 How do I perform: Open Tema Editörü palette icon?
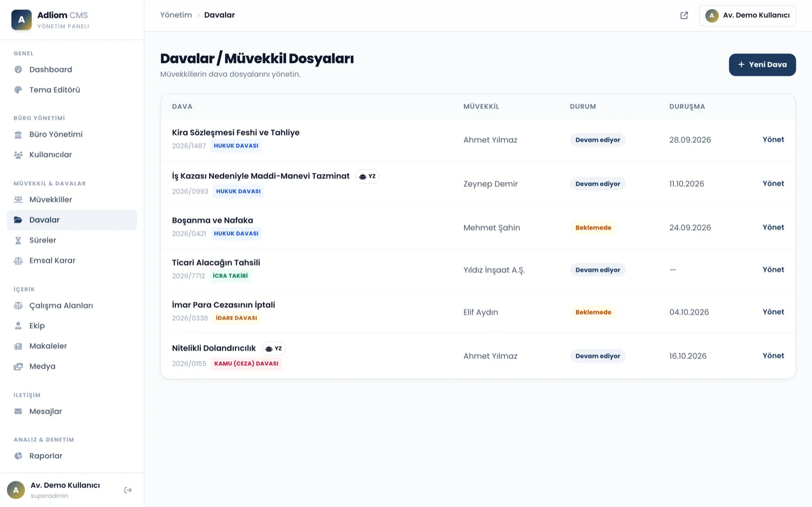(18, 90)
